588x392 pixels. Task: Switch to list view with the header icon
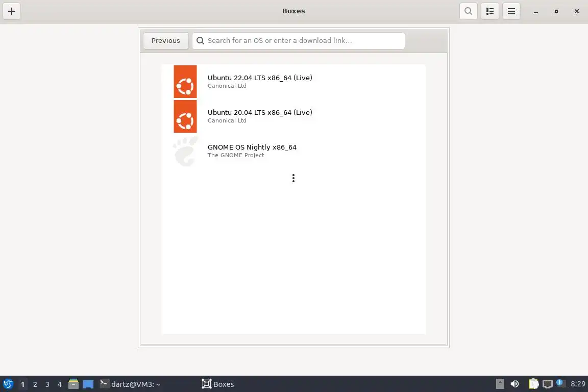490,11
